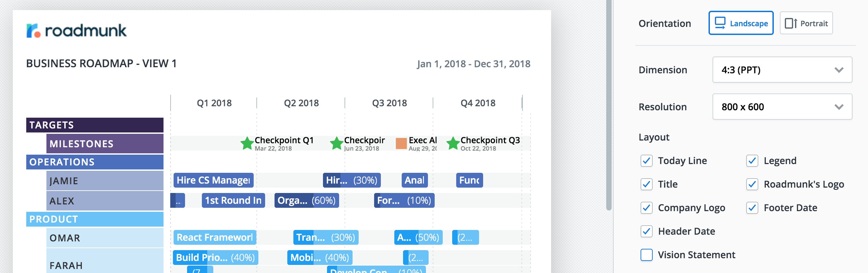Image resolution: width=868 pixels, height=273 pixels.
Task: Click the Landscape monitor icon
Action: [x=720, y=23]
